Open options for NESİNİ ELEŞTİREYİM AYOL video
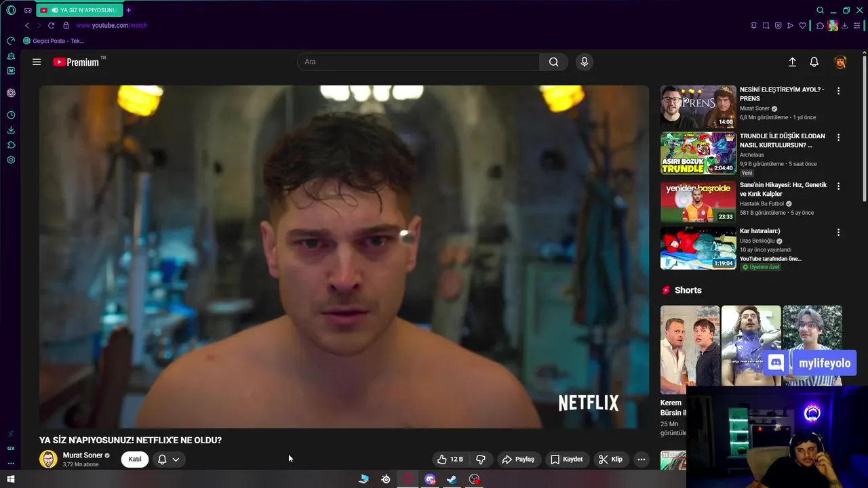This screenshot has height=488, width=868. point(838,91)
